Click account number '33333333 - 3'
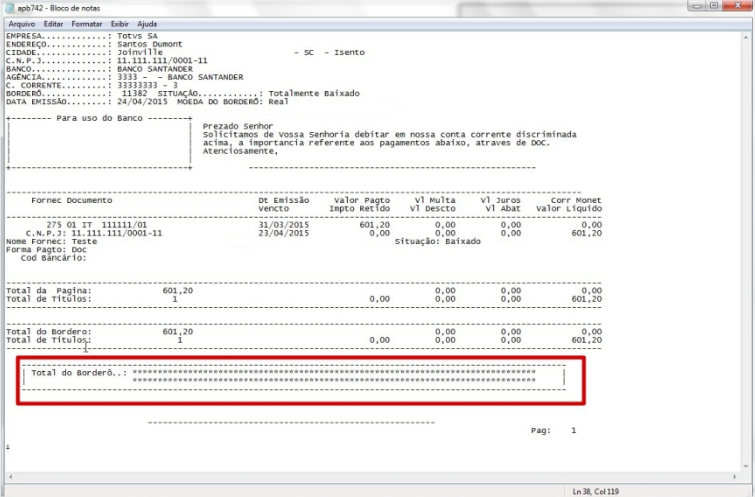 click(x=147, y=85)
